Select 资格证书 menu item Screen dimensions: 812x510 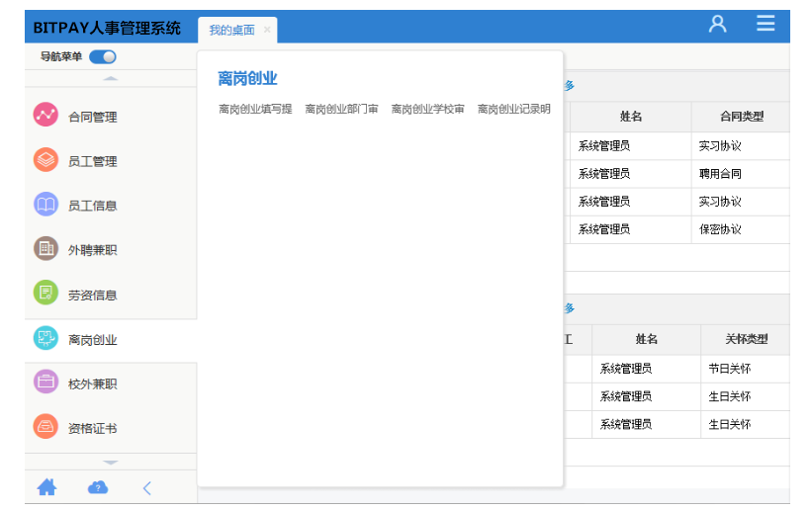point(93,429)
